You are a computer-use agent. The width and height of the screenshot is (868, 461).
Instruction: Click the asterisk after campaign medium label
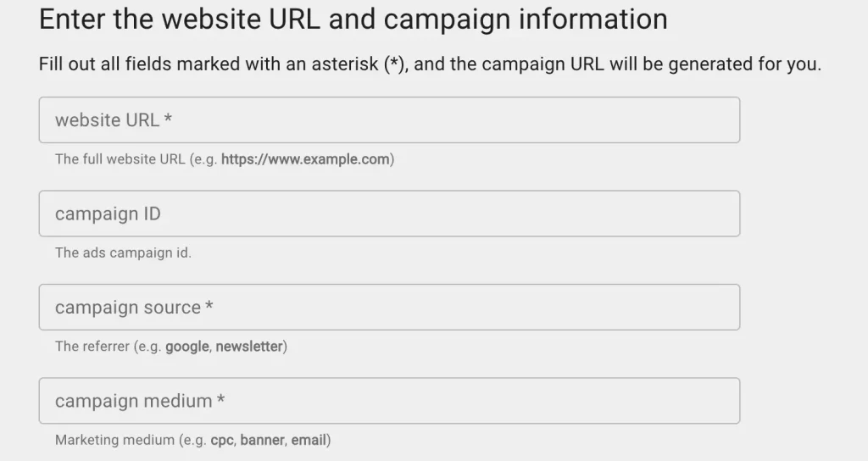pos(221,399)
